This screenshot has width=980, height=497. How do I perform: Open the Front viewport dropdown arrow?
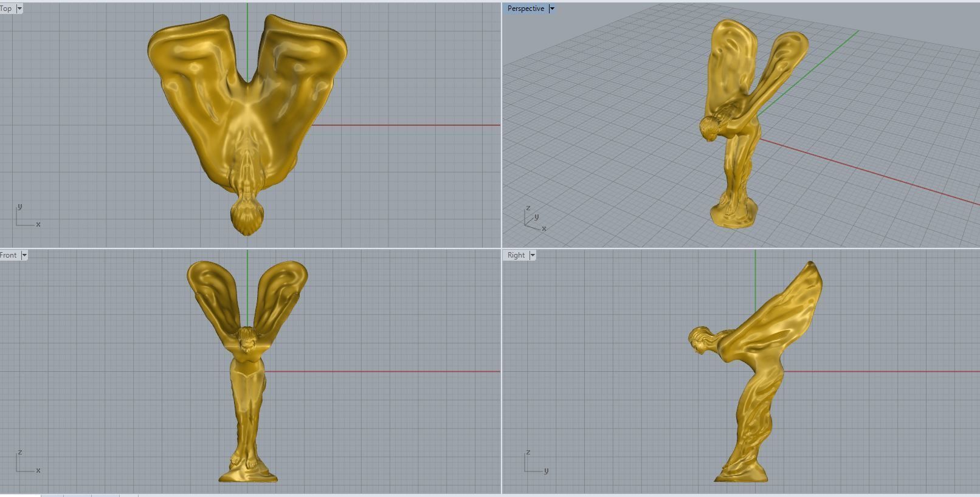point(24,255)
